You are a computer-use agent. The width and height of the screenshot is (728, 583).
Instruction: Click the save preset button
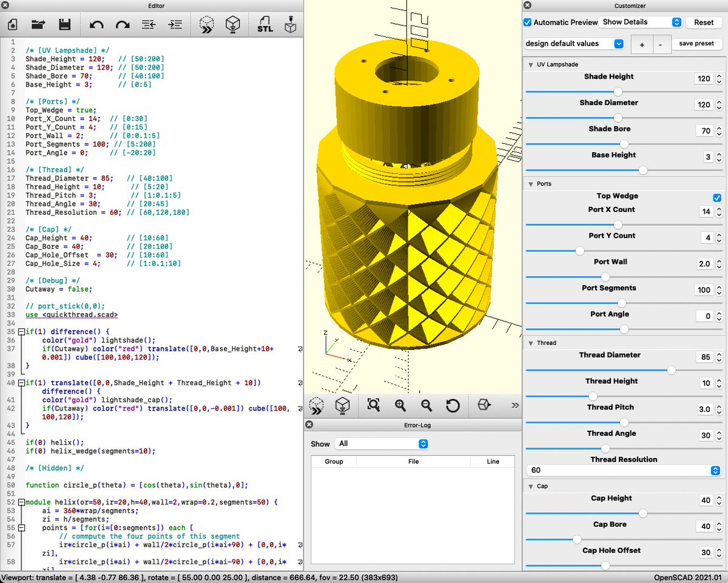click(696, 44)
